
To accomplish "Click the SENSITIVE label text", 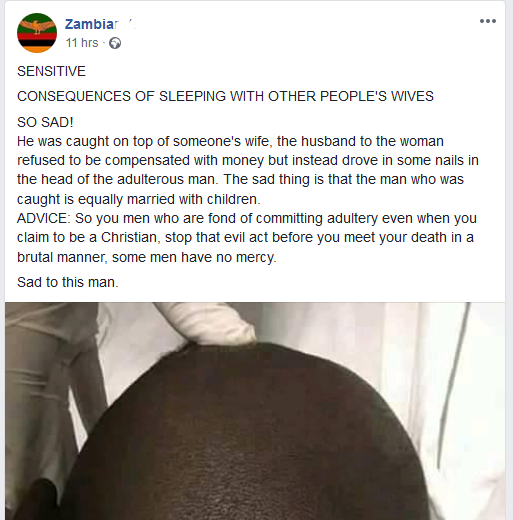I will point(51,71).
